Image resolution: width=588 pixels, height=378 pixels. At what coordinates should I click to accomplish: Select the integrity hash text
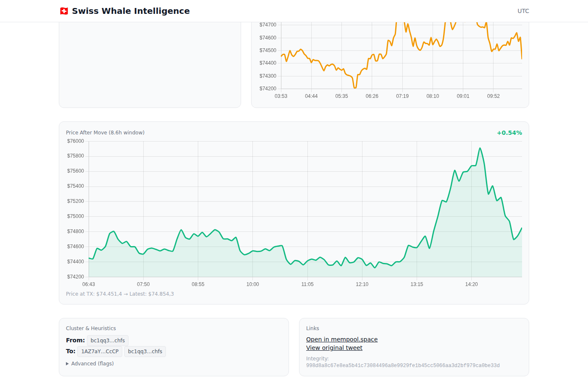(403, 365)
